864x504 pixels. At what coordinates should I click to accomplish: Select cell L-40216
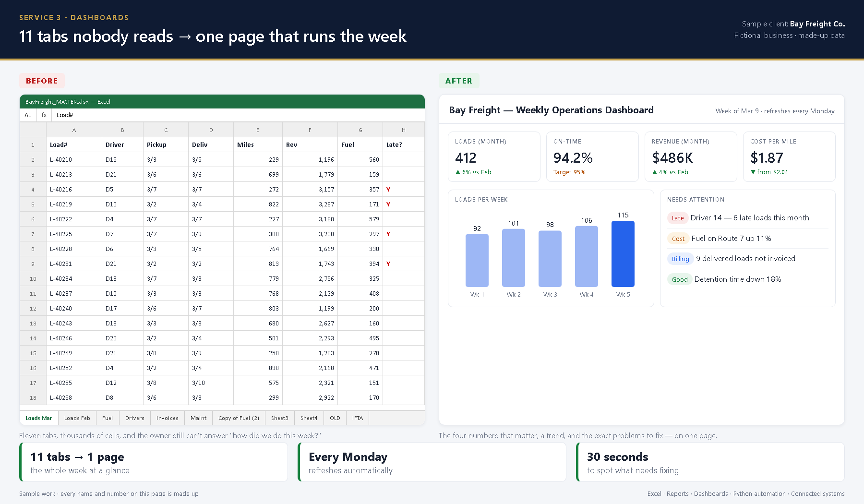coord(74,190)
